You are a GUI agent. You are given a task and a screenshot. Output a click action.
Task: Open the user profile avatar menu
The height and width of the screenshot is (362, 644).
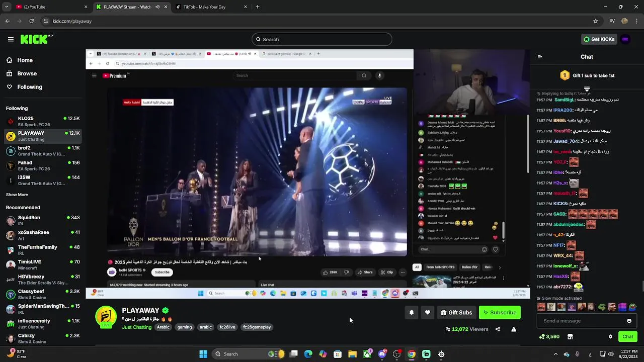point(625,39)
